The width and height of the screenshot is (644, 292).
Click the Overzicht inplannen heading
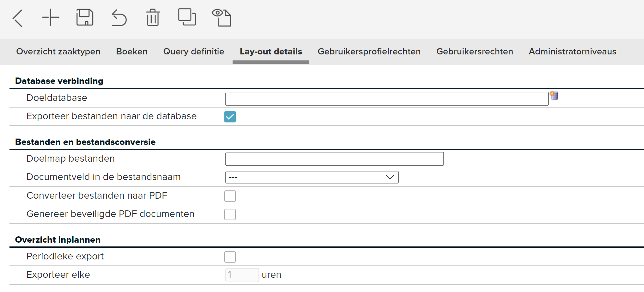click(58, 240)
